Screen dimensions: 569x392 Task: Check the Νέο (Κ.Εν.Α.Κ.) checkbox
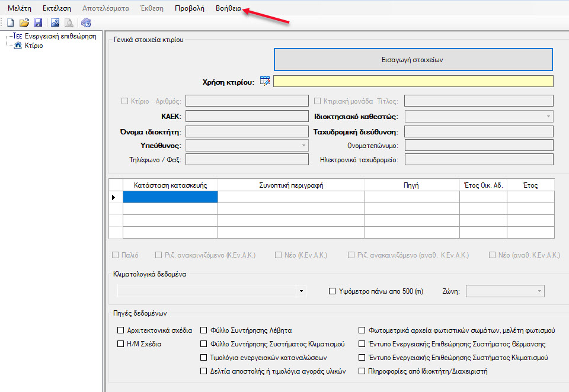click(x=279, y=255)
